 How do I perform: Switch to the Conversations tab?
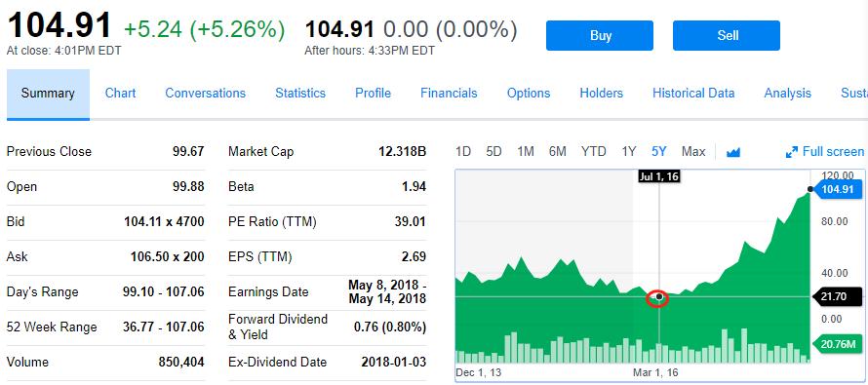click(206, 94)
